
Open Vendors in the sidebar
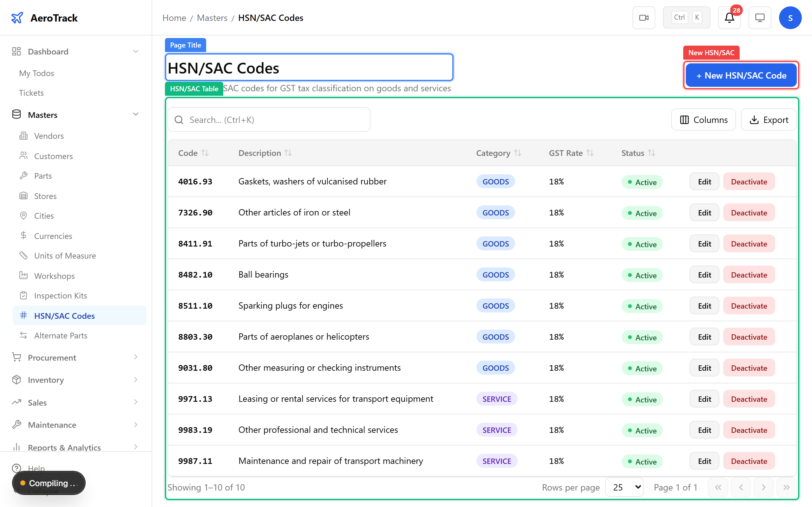click(49, 136)
